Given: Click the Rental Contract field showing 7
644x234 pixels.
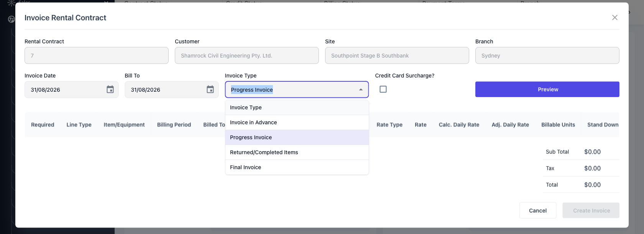Looking at the screenshot, I should pyautogui.click(x=97, y=56).
